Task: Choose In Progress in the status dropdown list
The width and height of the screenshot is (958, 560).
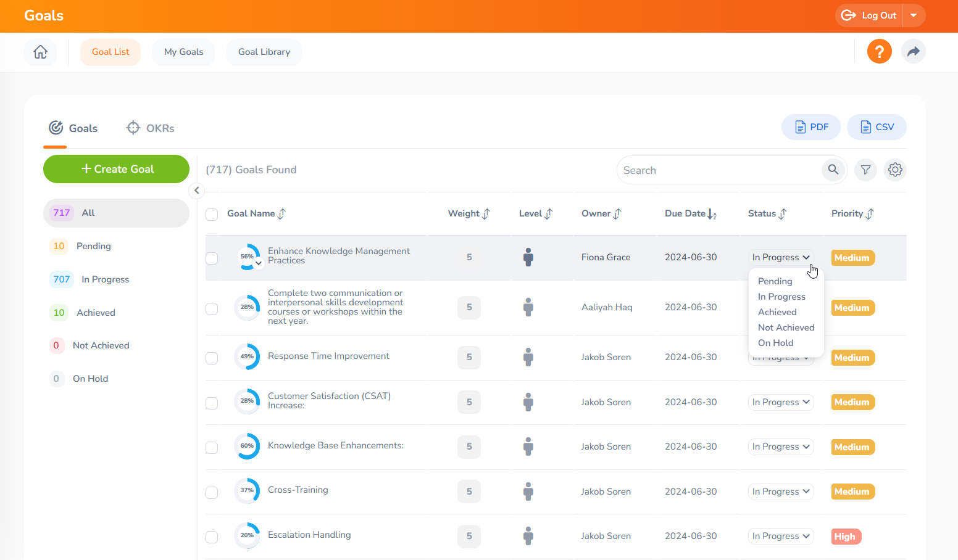Action: tap(781, 297)
